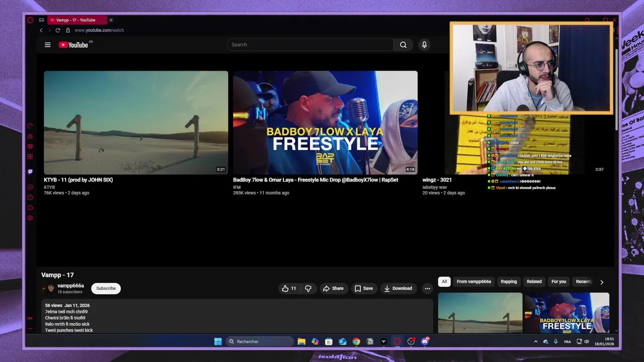Click the site security padlock icon
The image size is (644, 362).
click(x=68, y=30)
